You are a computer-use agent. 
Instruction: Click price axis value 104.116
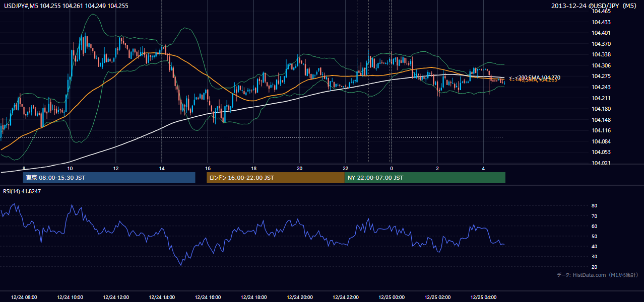tap(601, 130)
